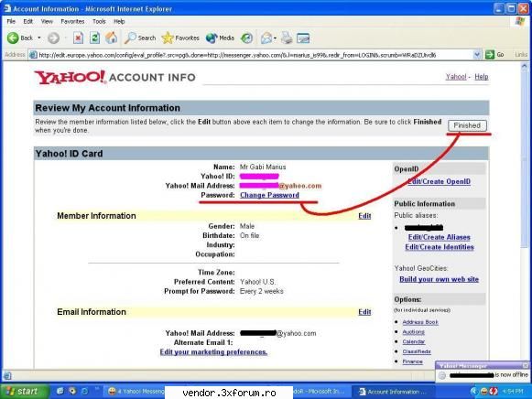Click the Back arrow icon
This screenshot has width=532, height=399.
point(13,38)
